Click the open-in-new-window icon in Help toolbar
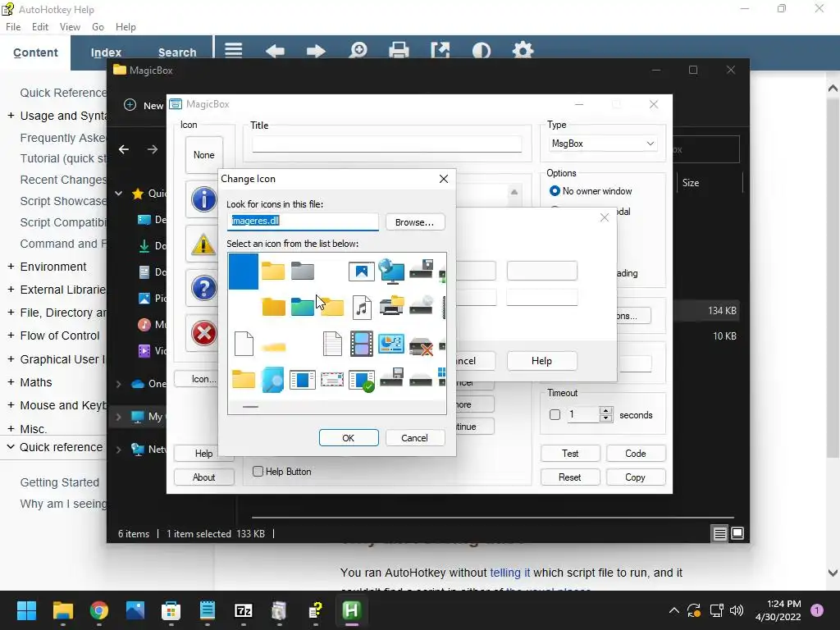Screen dimensions: 840x630 [440, 51]
